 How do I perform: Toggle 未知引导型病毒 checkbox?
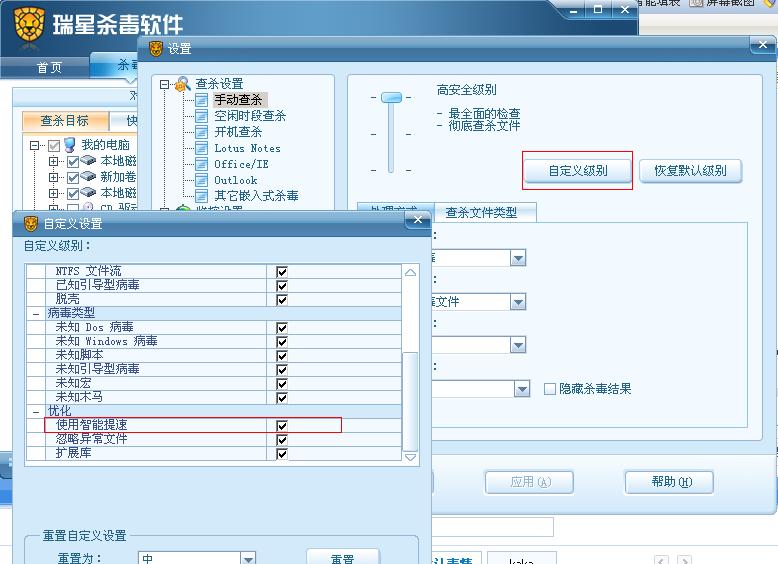click(x=282, y=370)
